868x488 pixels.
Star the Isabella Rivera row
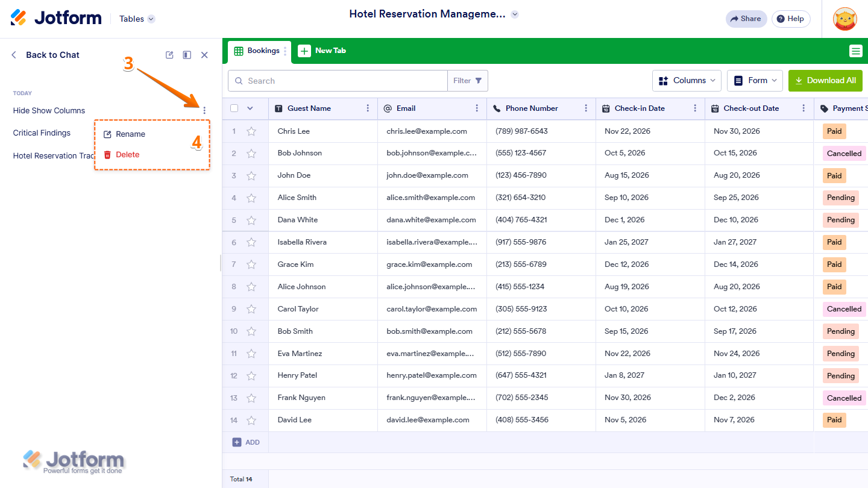(x=251, y=242)
